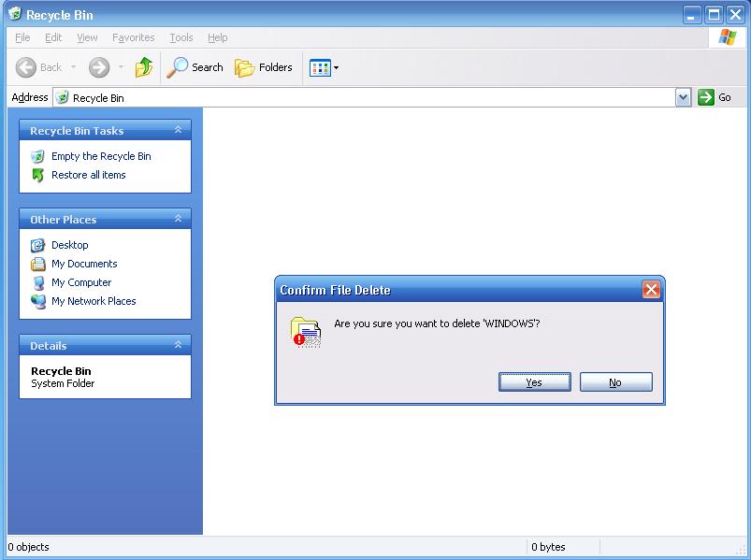Open the Forward history dropdown arrow

click(121, 67)
